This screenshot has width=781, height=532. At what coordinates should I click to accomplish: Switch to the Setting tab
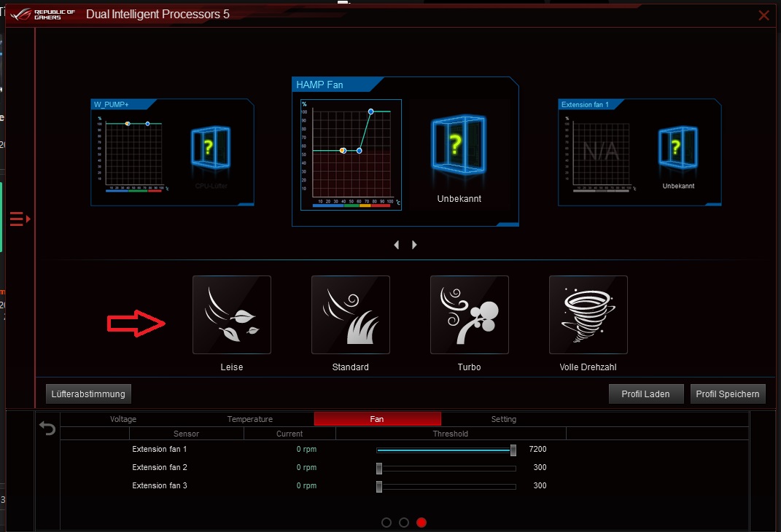click(504, 419)
